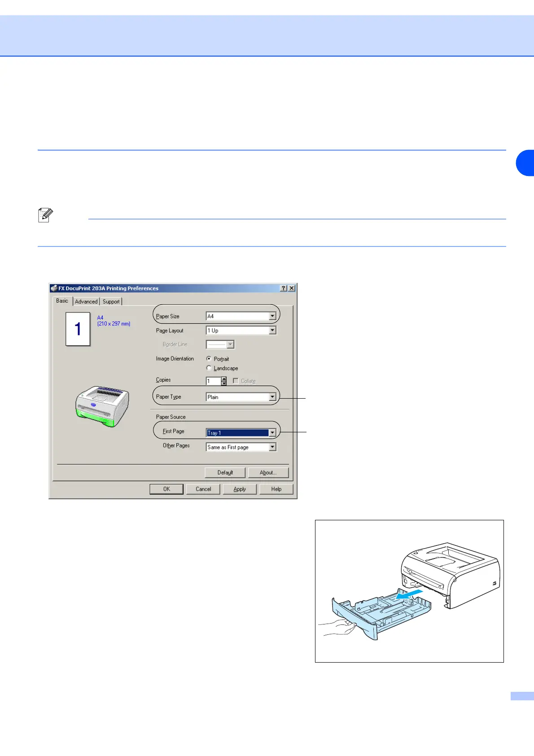Click the Copies number field

tap(213, 381)
